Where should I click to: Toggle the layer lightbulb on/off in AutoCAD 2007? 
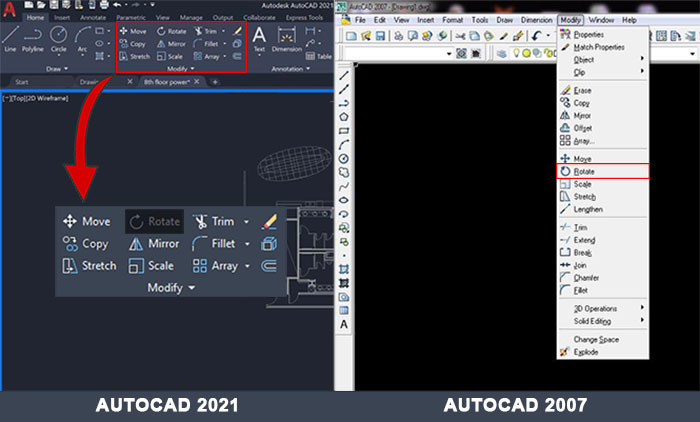tap(517, 54)
